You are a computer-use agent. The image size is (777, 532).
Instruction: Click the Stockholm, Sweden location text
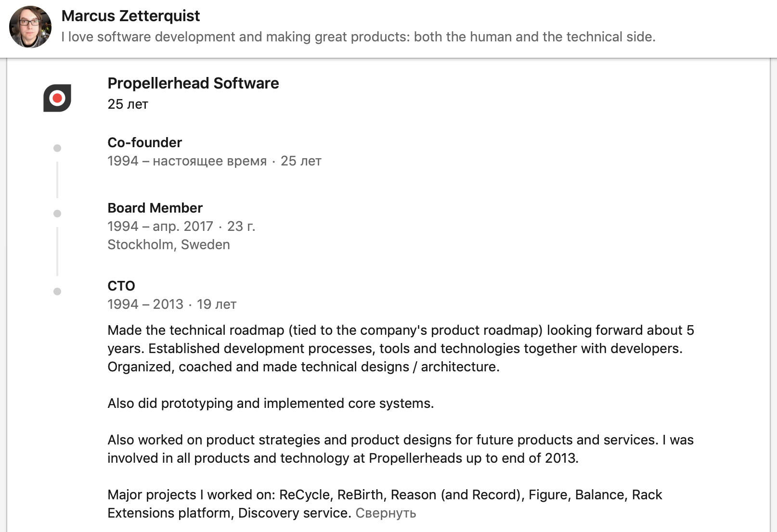point(168,244)
